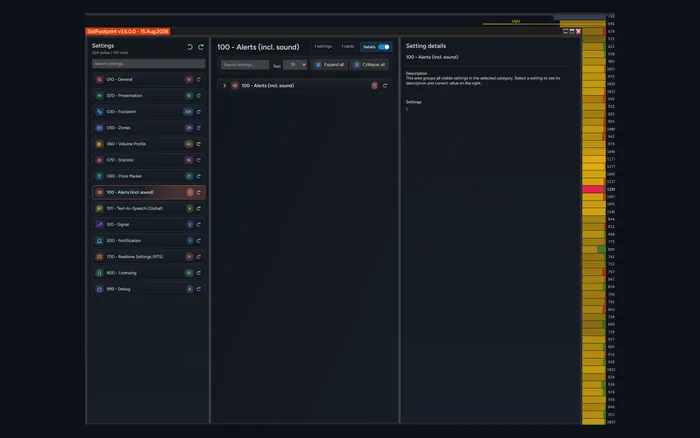Screen dimensions: 700x438
Task: Open the 010 - General category via its icon
Action: coord(99,79)
